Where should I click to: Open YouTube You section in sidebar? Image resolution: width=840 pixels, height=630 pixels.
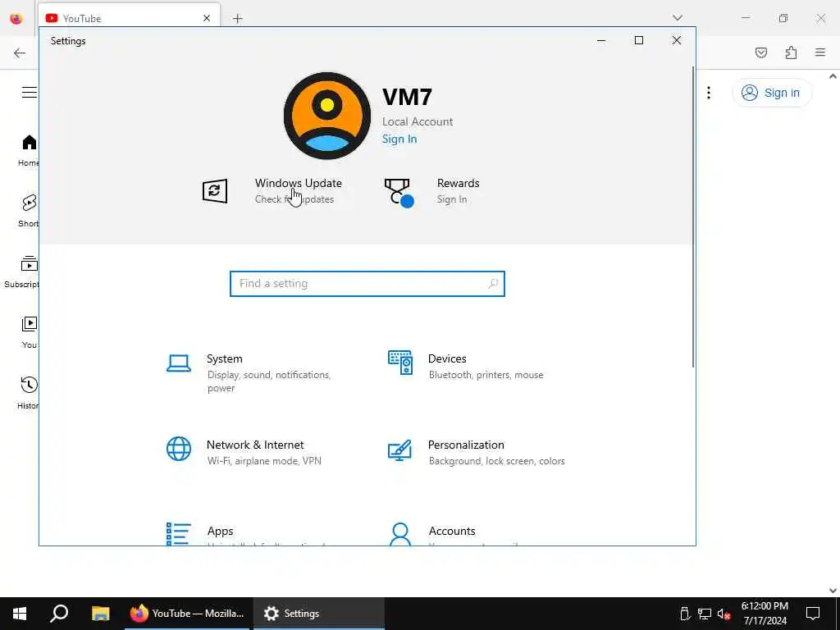[30, 332]
